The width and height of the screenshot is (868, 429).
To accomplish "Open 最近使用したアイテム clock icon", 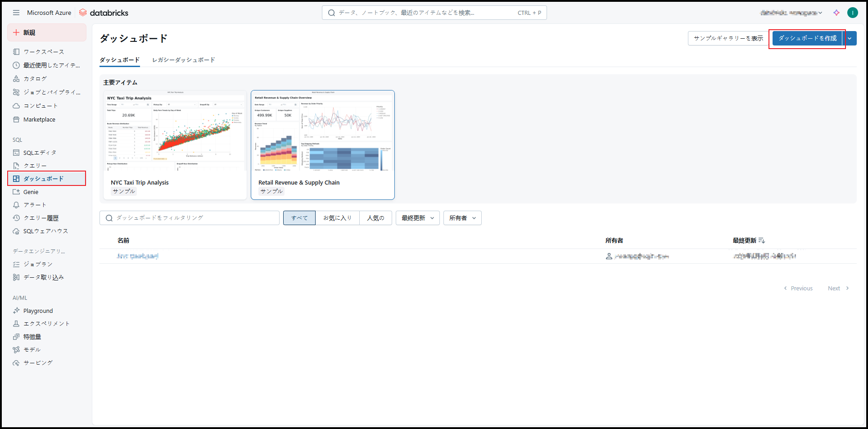I will pyautogui.click(x=16, y=65).
